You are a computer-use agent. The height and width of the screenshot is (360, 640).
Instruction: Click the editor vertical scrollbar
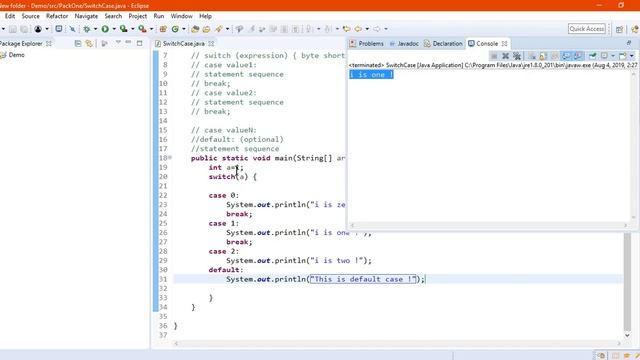[627, 282]
